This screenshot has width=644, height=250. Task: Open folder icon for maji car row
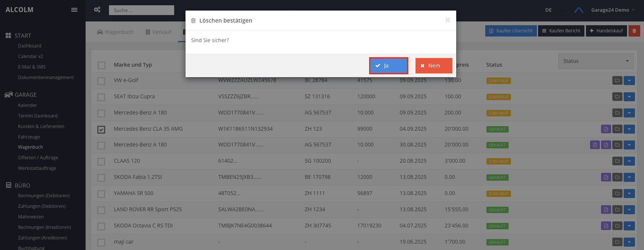[617, 242]
